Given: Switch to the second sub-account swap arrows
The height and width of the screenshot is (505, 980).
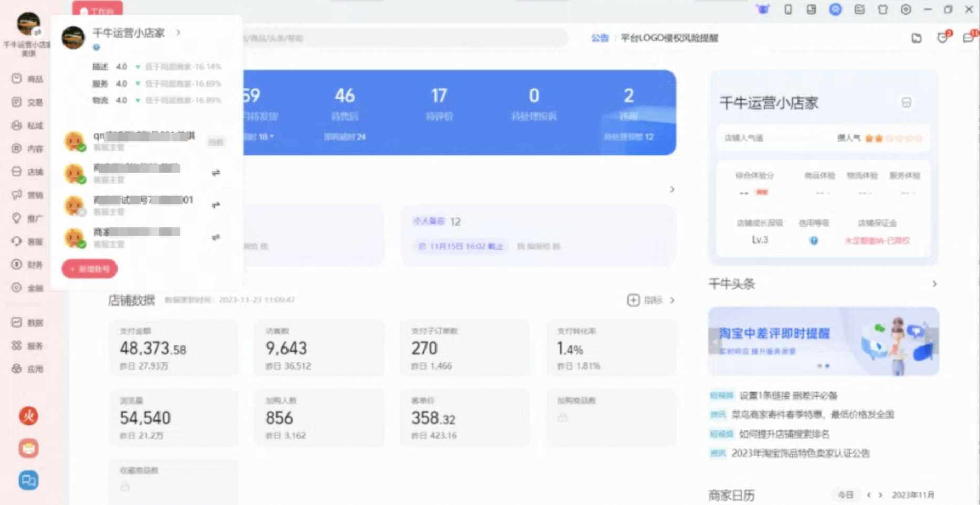Looking at the screenshot, I should point(216,205).
